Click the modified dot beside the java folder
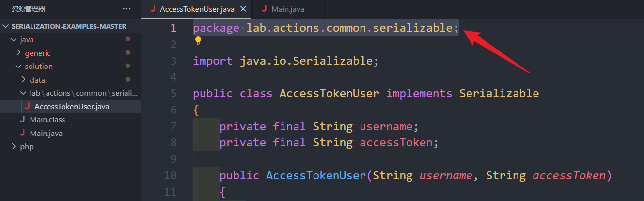This screenshot has width=644, height=201. click(128, 39)
